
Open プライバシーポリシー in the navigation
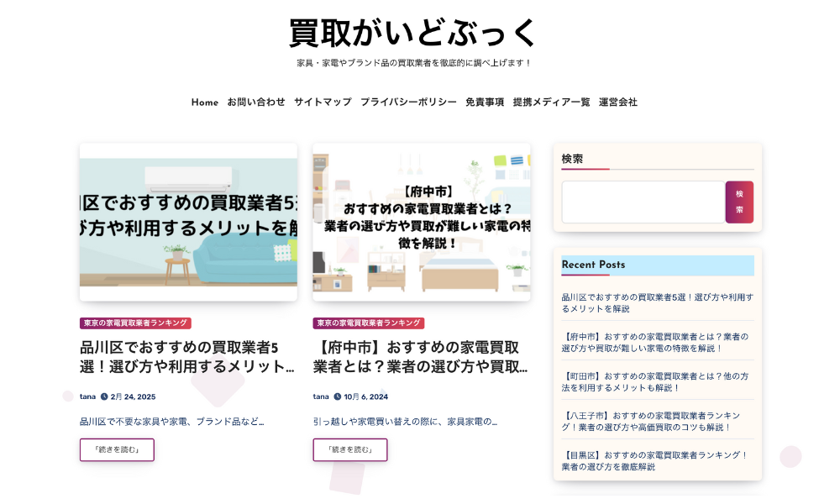tap(408, 102)
